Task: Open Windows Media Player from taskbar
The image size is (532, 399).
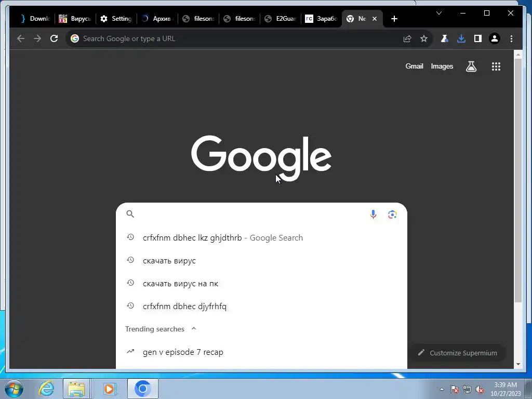Action: (109, 389)
